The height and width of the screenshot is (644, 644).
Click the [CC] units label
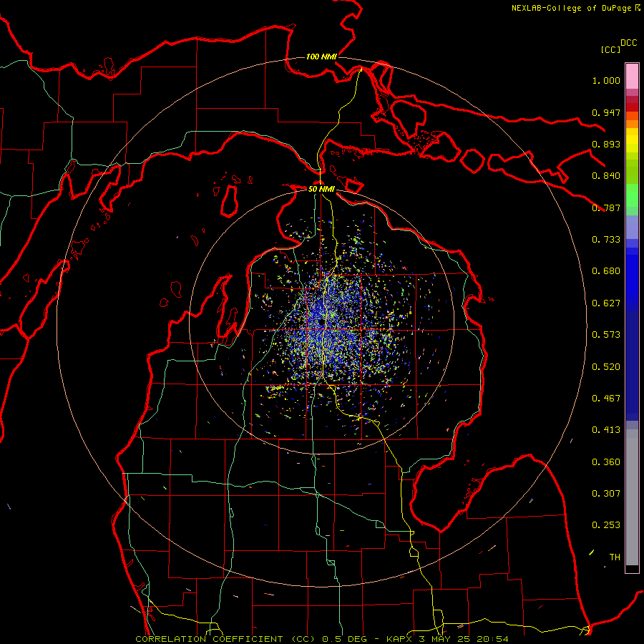pyautogui.click(x=610, y=49)
